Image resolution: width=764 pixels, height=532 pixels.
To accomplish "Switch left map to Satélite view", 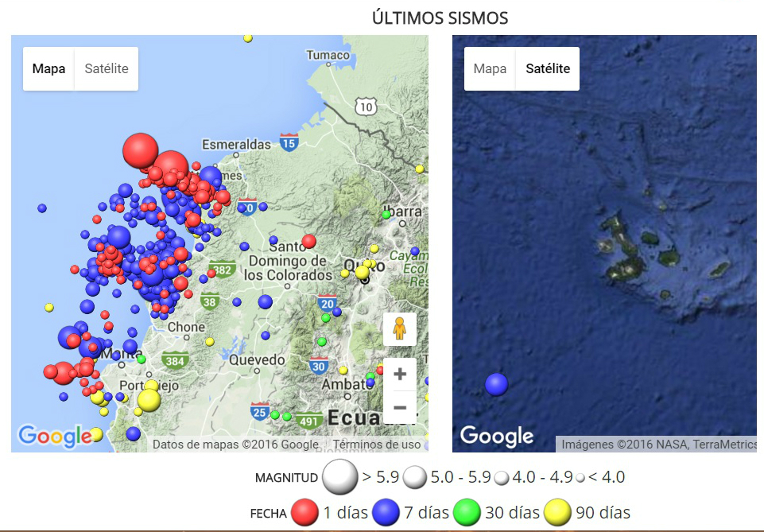I will [107, 68].
